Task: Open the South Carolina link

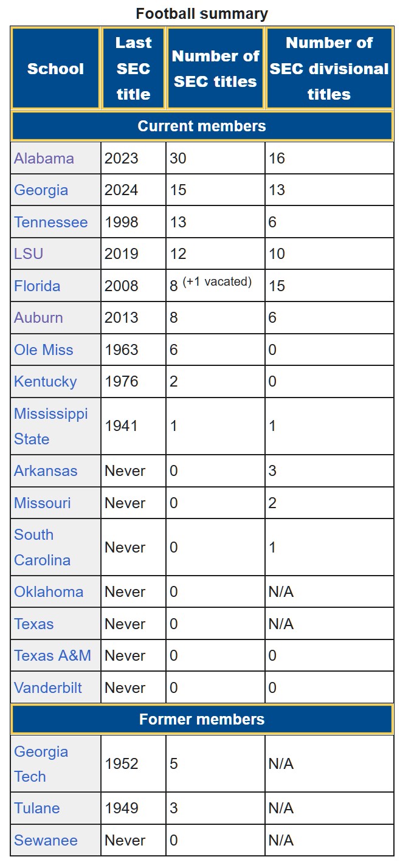Action: pyautogui.click(x=43, y=548)
